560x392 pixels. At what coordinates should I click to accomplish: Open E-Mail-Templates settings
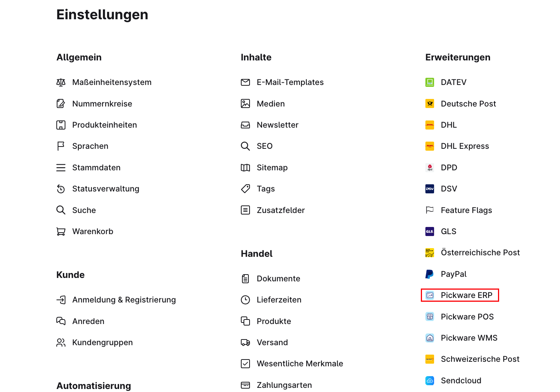coord(290,82)
